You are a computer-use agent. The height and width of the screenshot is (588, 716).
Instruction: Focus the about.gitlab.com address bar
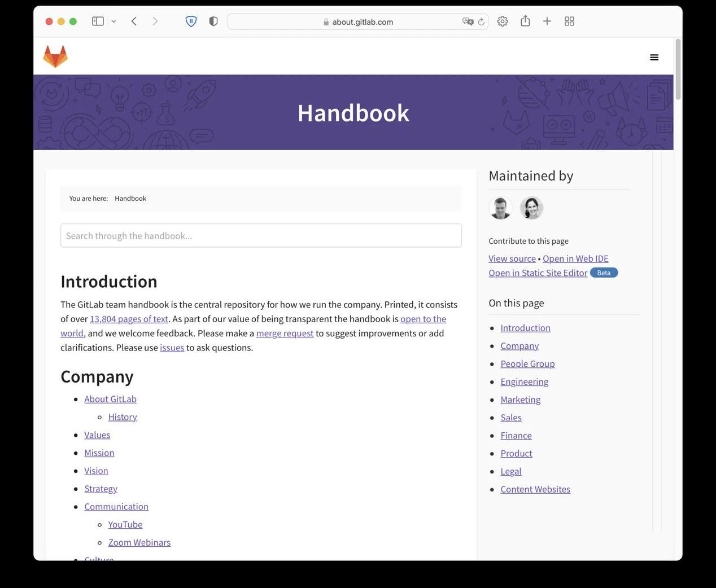tap(358, 21)
